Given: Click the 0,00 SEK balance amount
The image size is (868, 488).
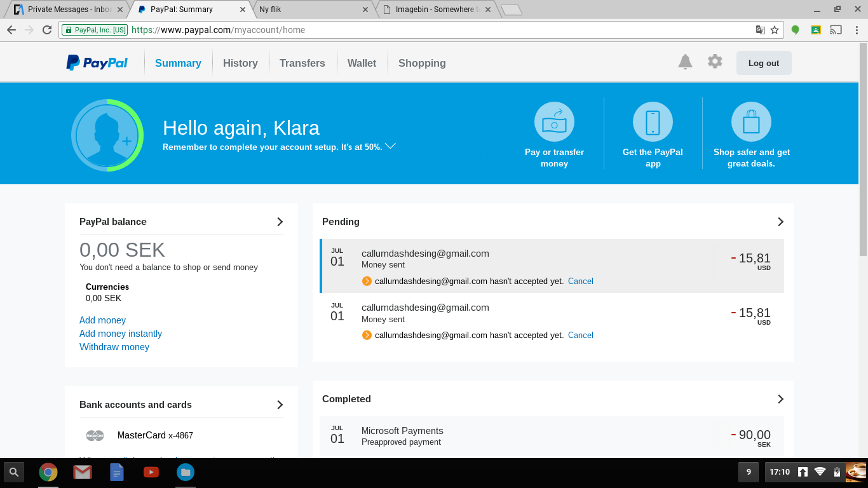Looking at the screenshot, I should pos(122,249).
